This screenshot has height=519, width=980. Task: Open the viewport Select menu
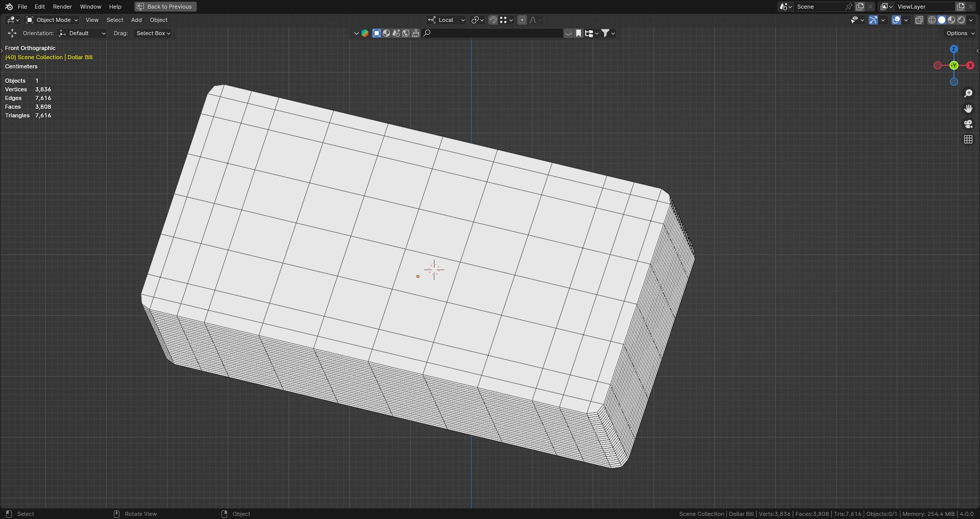[x=115, y=20]
